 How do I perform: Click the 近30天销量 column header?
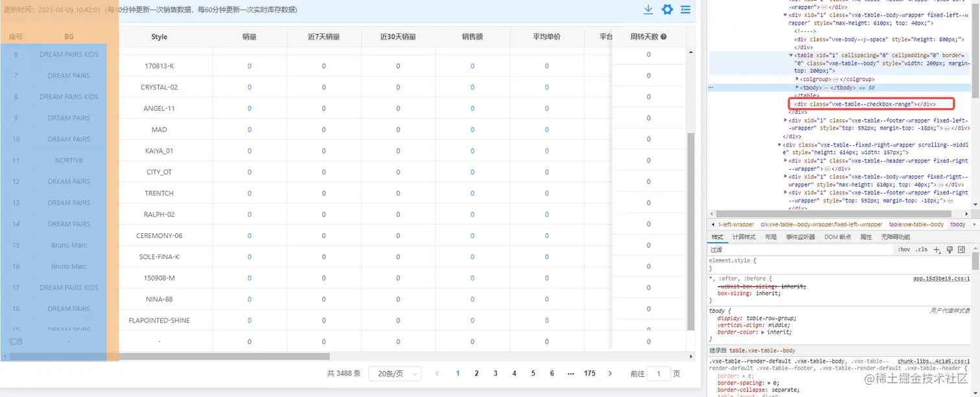point(398,37)
